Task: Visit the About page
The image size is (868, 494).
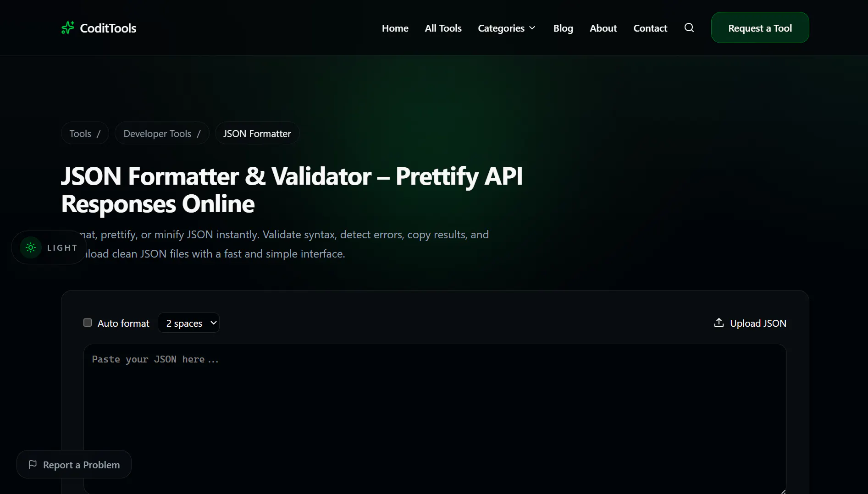Action: click(x=603, y=28)
